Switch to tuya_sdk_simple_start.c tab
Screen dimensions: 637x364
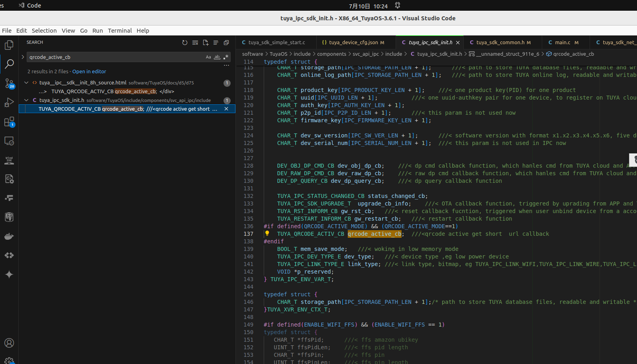click(276, 43)
